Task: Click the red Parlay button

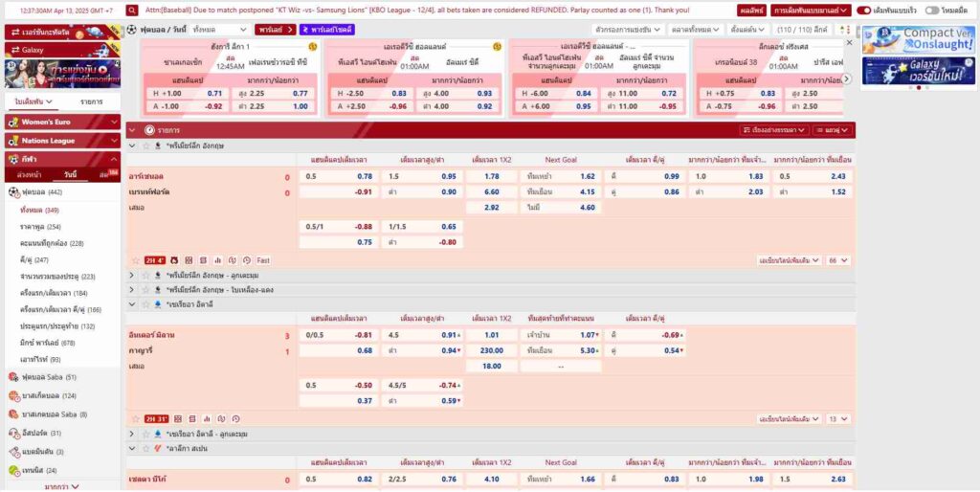Action: (x=277, y=30)
